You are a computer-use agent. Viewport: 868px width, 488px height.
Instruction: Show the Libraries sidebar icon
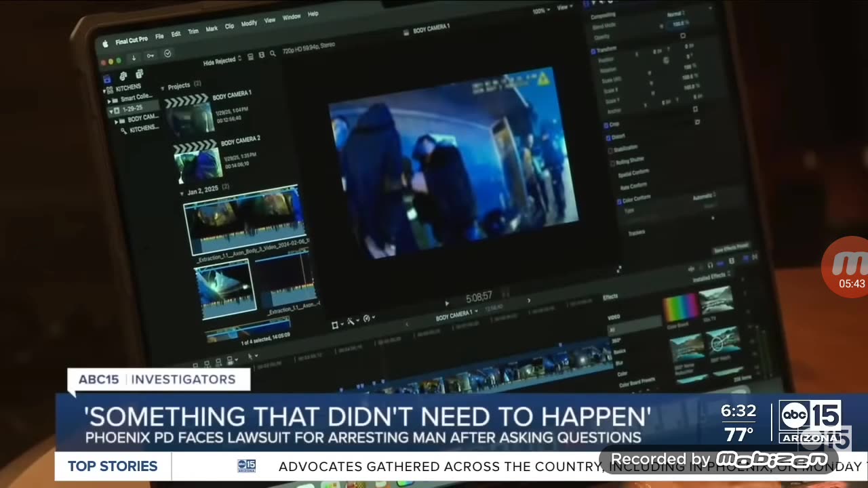click(107, 79)
